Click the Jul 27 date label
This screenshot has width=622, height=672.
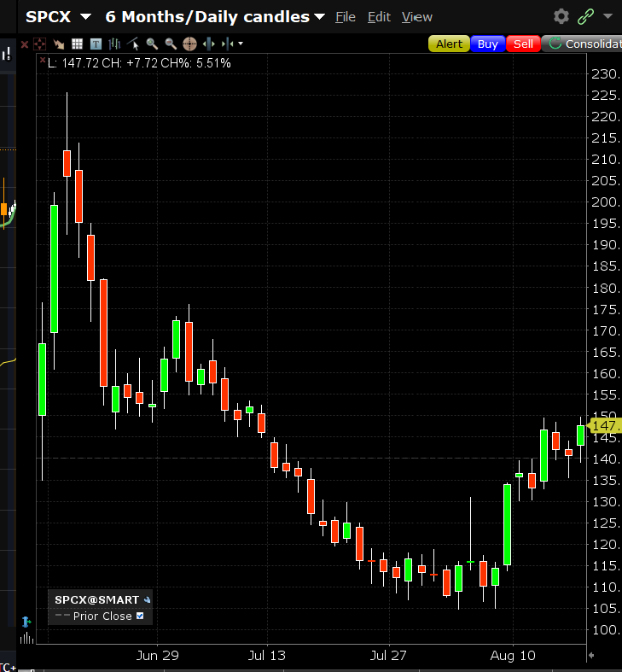point(388,655)
